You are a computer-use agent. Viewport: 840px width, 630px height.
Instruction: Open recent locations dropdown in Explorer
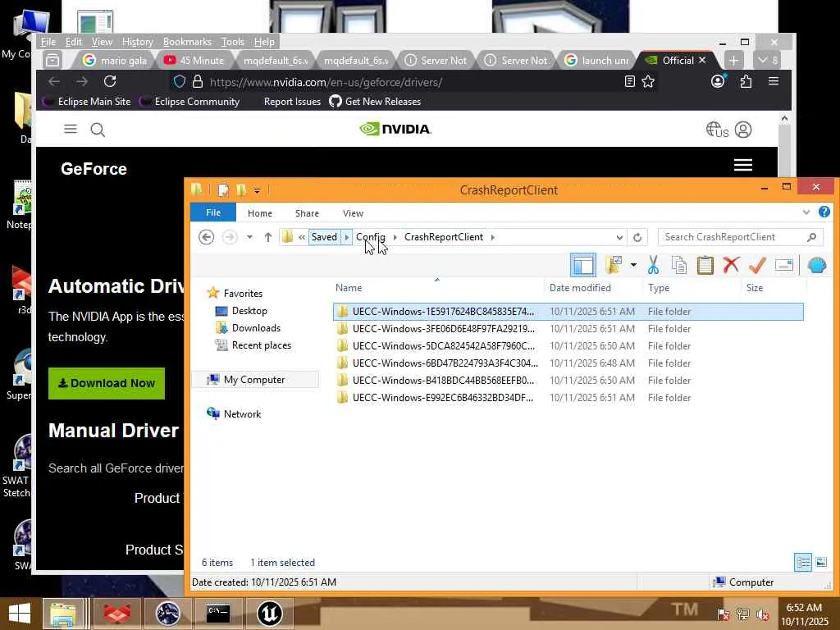click(x=249, y=237)
